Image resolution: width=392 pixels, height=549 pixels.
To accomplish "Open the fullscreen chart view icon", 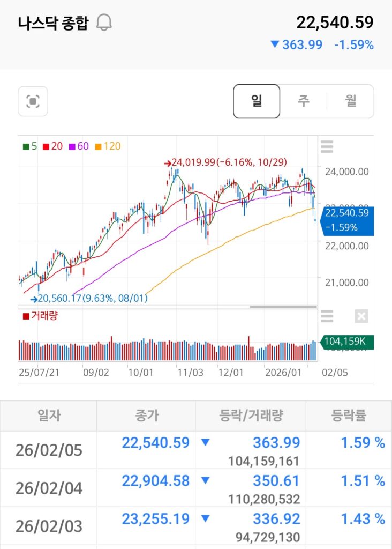I will click(33, 101).
